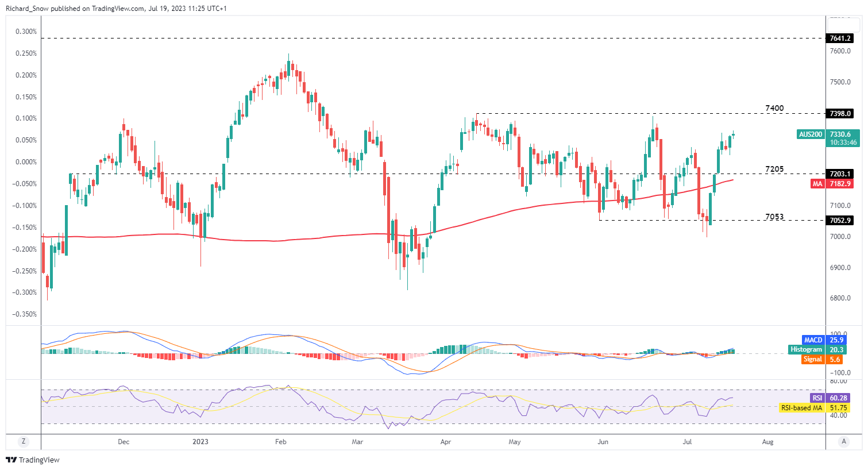Click the 7100.0 price axis value

(841, 206)
